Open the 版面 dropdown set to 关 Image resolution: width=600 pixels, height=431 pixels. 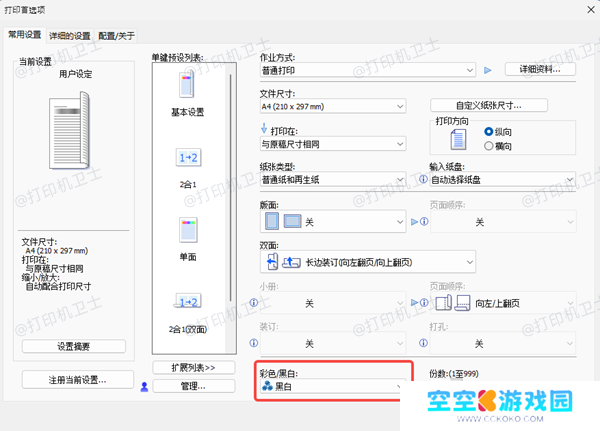click(333, 221)
